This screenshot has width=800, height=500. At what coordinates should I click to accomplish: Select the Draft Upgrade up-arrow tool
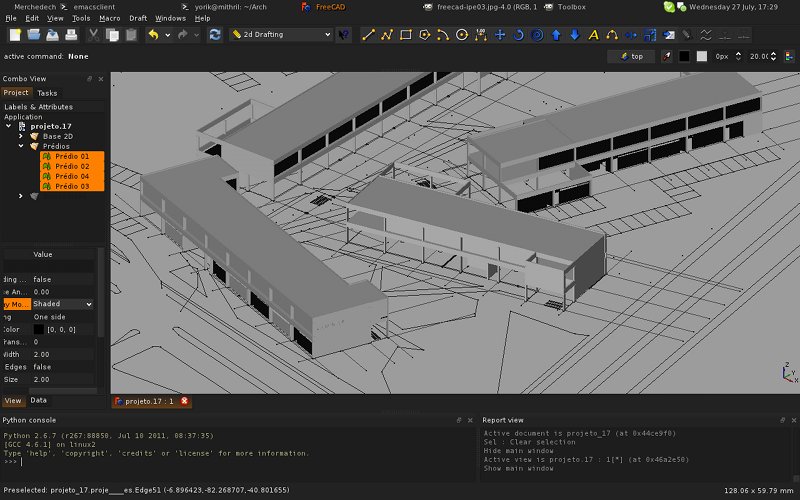(556, 35)
